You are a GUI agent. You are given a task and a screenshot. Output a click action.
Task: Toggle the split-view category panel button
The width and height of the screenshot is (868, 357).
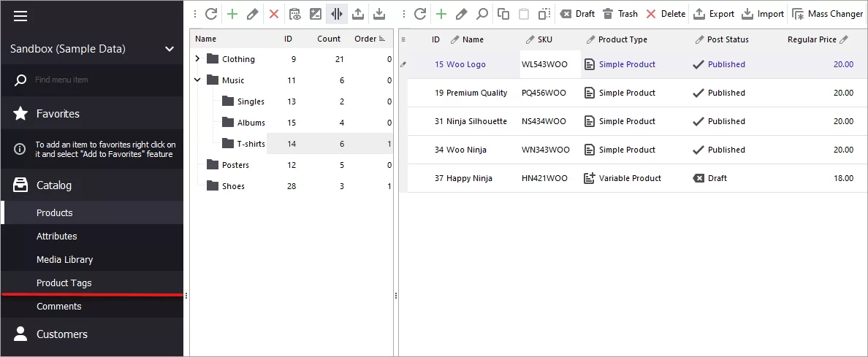coord(337,14)
